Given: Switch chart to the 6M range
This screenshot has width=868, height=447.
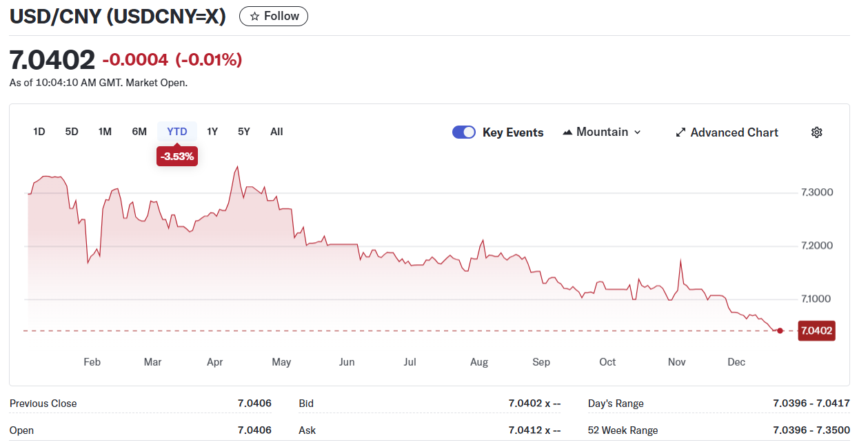Looking at the screenshot, I should pos(139,132).
